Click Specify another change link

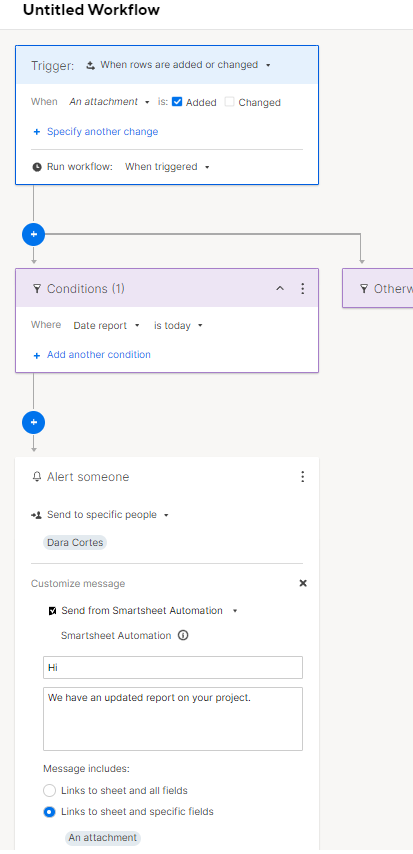tap(102, 132)
